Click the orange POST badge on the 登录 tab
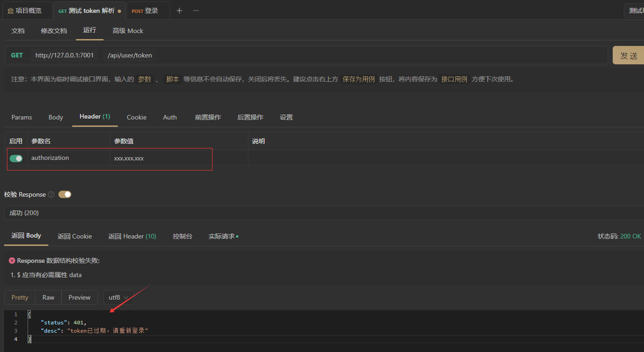The height and width of the screenshot is (352, 644). coord(137,10)
